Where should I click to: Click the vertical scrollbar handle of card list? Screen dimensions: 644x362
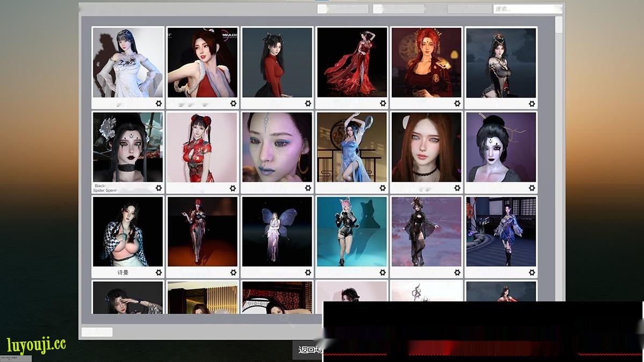[559, 25]
